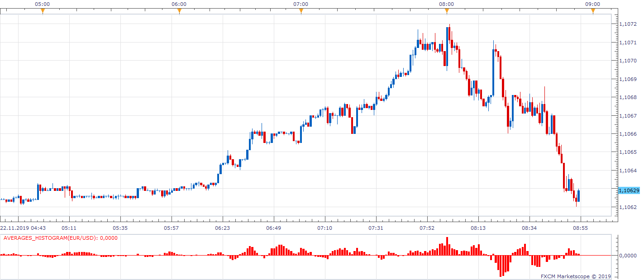This screenshot has height=280, width=644.
Task: Click the 06:00 top time label
Action: click(x=179, y=4)
